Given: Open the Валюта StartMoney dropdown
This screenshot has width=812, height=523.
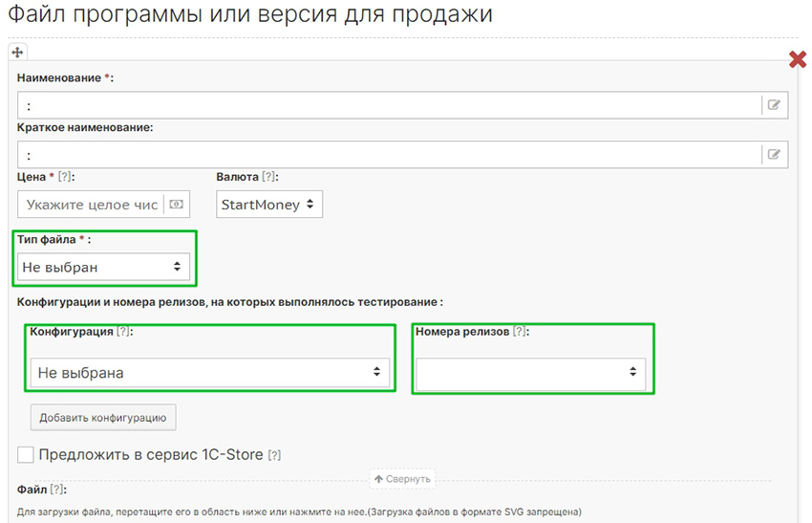Looking at the screenshot, I should point(269,205).
